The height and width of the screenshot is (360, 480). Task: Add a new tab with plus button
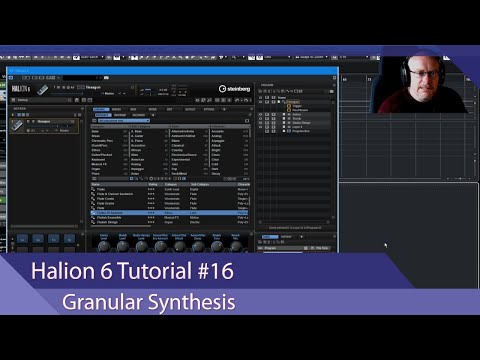[x=224, y=109]
